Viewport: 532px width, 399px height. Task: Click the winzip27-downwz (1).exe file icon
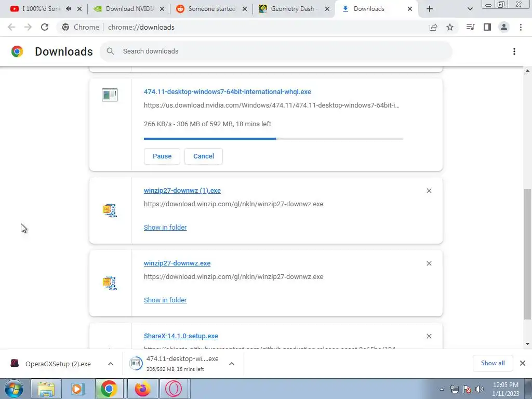click(110, 210)
